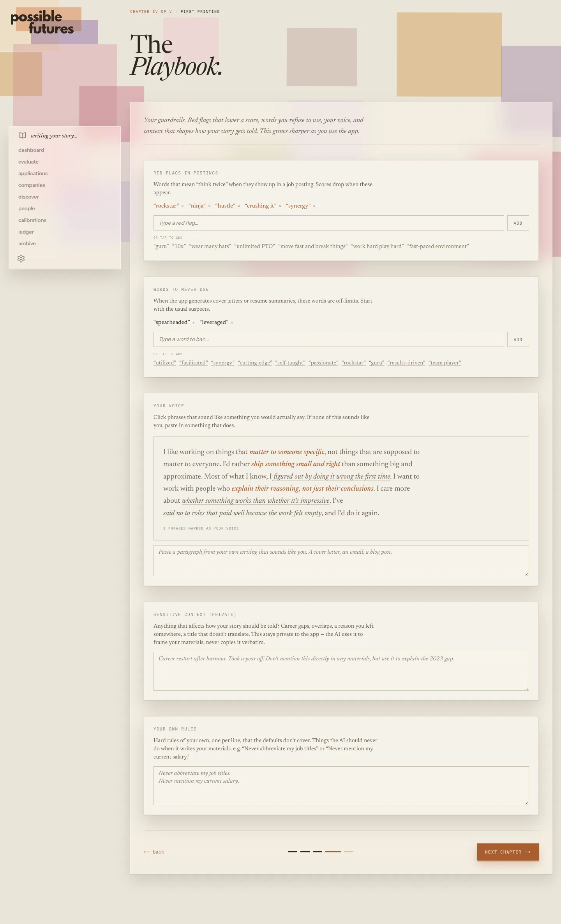Navigate to the ledger section
This screenshot has width=561, height=924.
26,232
